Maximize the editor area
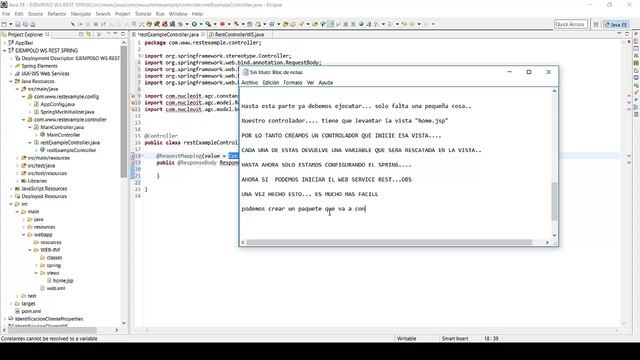Screen dimensions: 640x360 627,34
